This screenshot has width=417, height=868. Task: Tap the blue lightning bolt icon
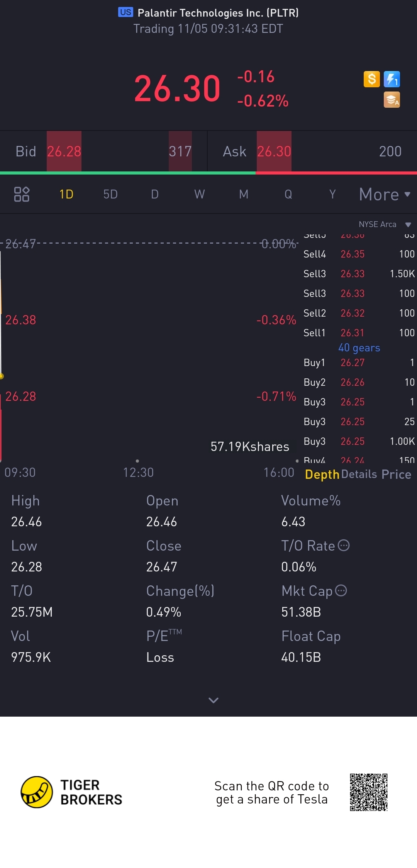tap(392, 79)
